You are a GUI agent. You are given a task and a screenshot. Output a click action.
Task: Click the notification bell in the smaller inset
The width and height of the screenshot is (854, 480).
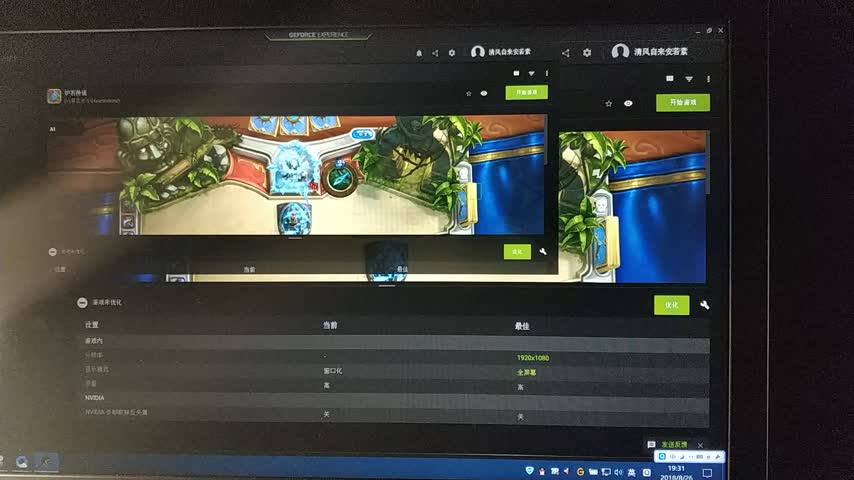point(419,53)
